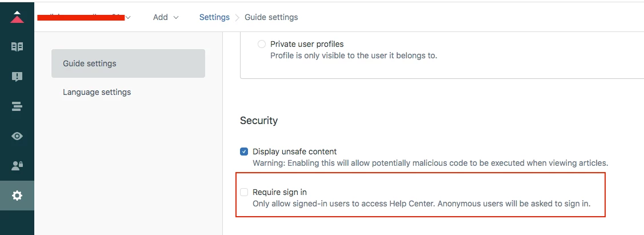This screenshot has width=644, height=235.
Task: Click the Security section heading
Action: [259, 121]
